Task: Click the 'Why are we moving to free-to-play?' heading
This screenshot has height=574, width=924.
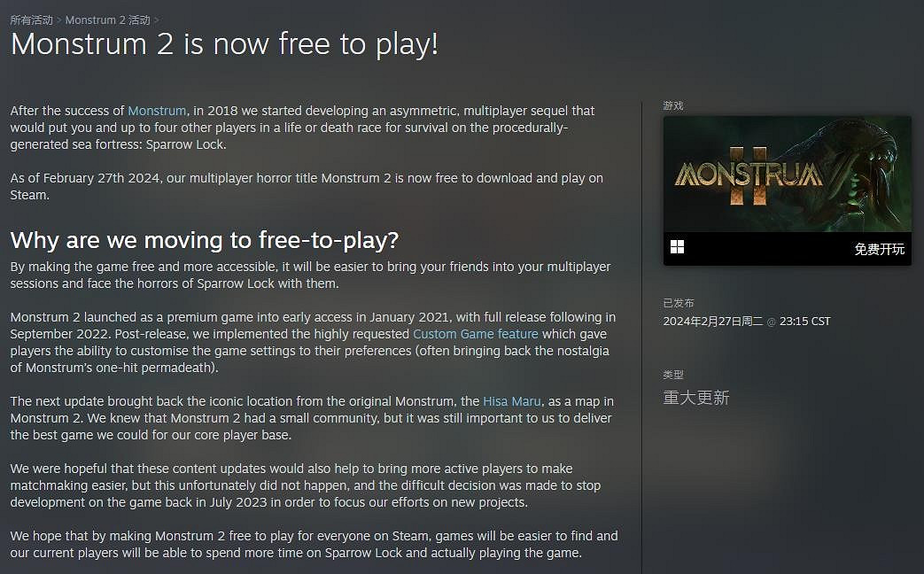Action: point(205,240)
